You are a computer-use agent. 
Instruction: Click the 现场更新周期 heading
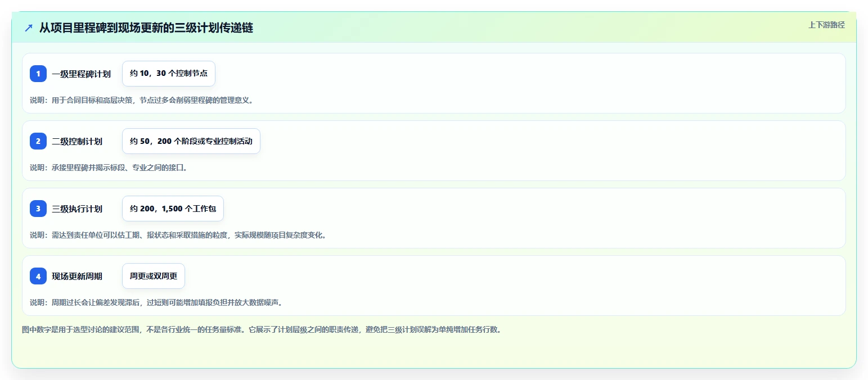click(77, 277)
